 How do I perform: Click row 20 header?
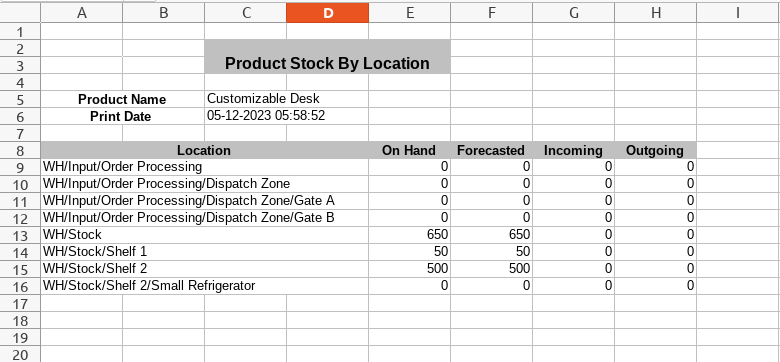click(20, 355)
